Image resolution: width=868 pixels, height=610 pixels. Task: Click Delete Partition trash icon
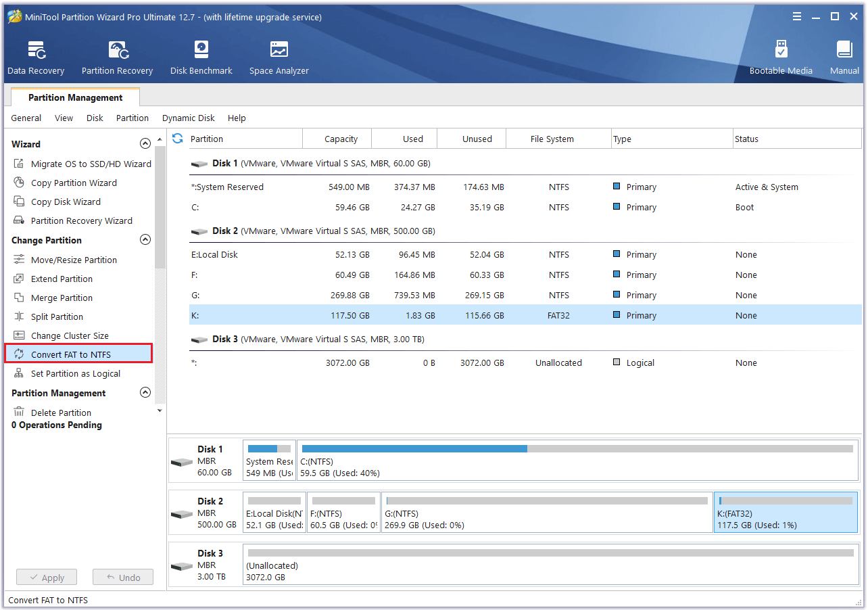pyautogui.click(x=19, y=413)
